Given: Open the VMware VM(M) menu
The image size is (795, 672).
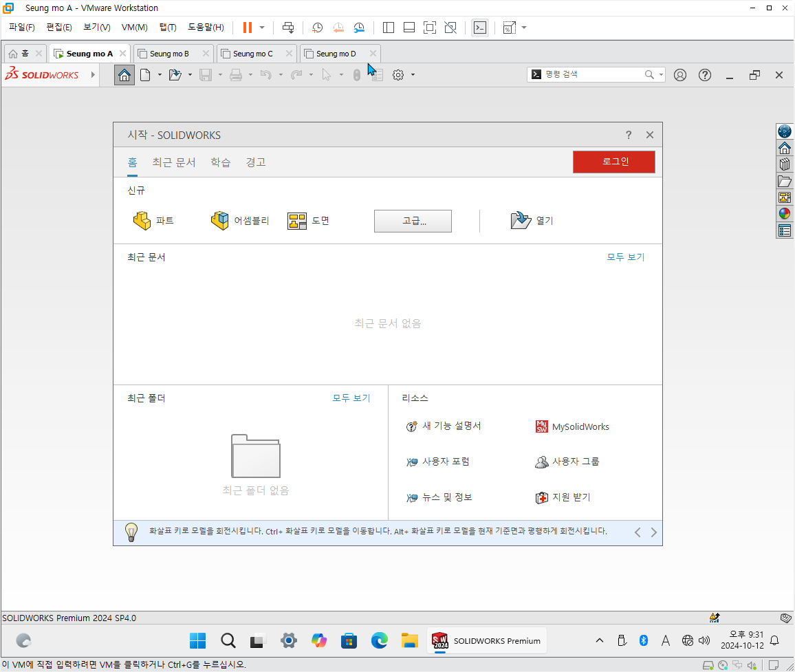Looking at the screenshot, I should 134,28.
